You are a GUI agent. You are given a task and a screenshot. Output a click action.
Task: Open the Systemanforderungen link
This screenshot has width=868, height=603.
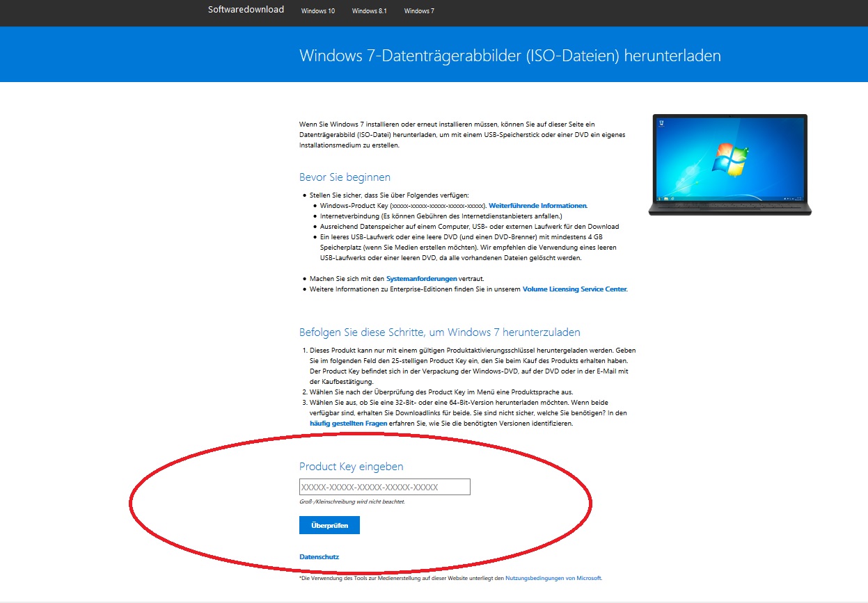pyautogui.click(x=422, y=278)
